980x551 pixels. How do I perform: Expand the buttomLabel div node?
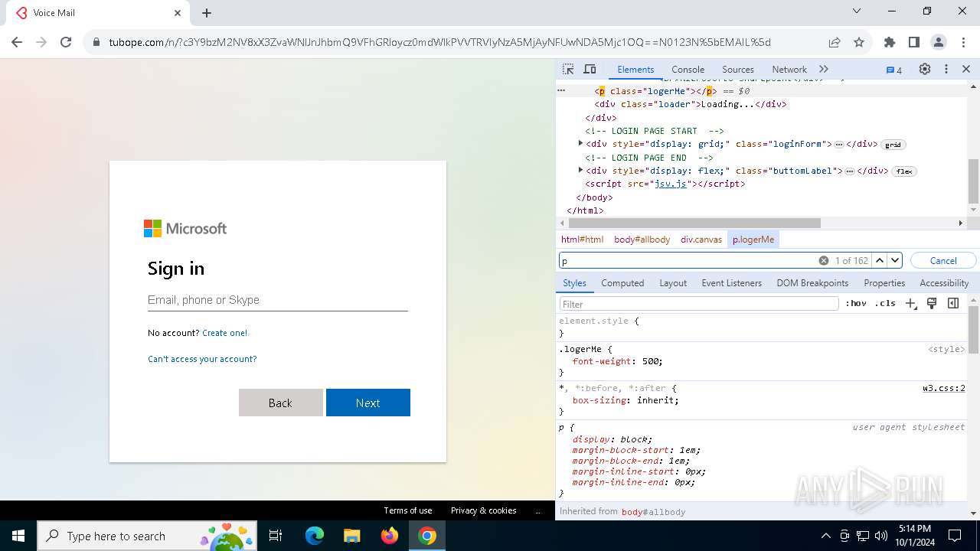click(580, 171)
